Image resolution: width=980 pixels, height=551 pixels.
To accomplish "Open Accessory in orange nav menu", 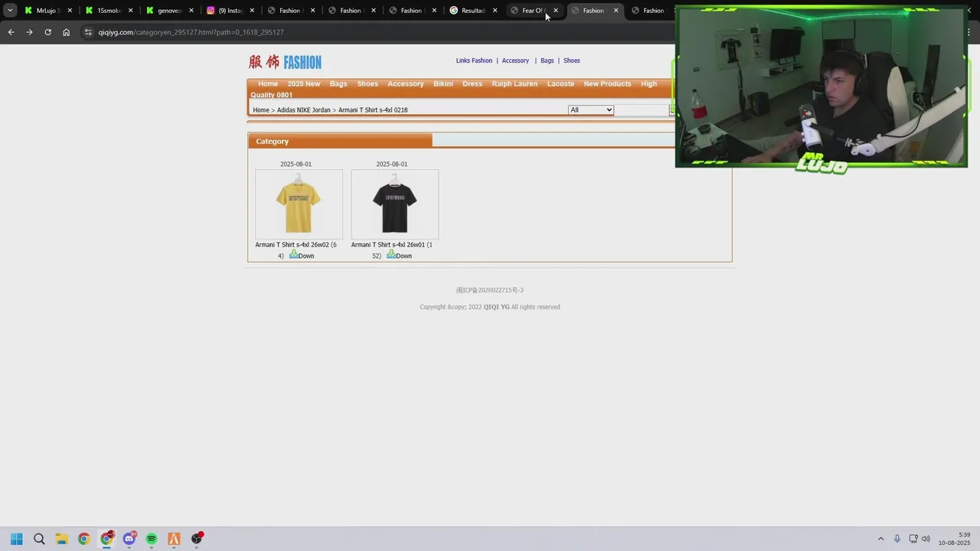I will (406, 84).
